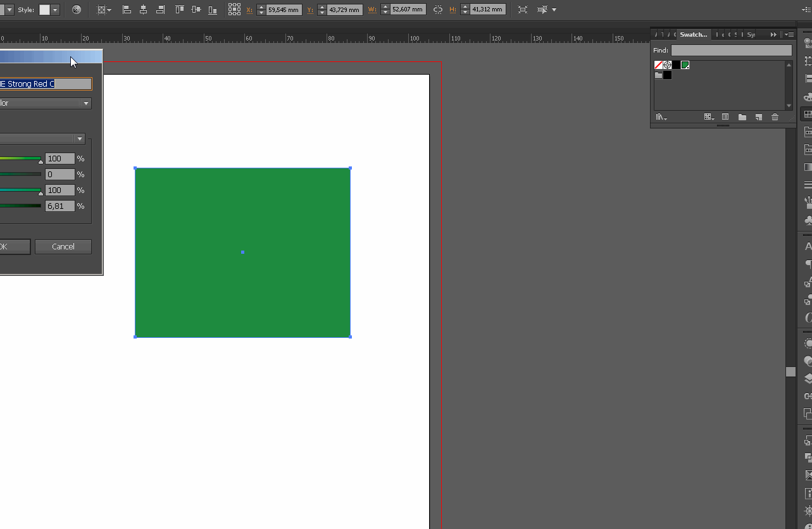
Task: Click the Y position stepper
Action: (322, 9)
